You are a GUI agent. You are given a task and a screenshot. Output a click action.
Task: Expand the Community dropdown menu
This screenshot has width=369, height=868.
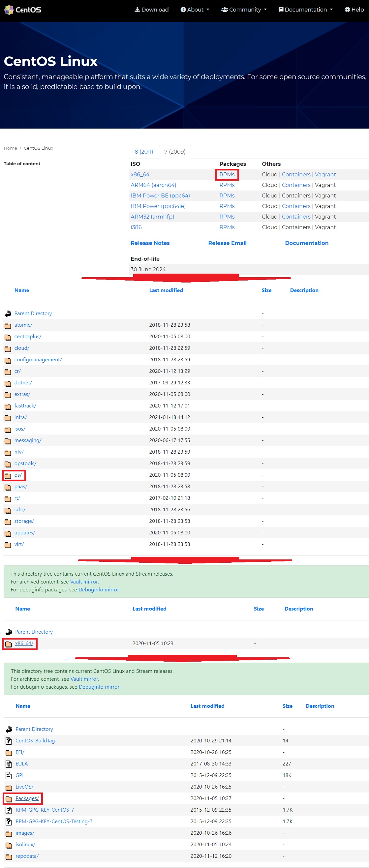244,10
